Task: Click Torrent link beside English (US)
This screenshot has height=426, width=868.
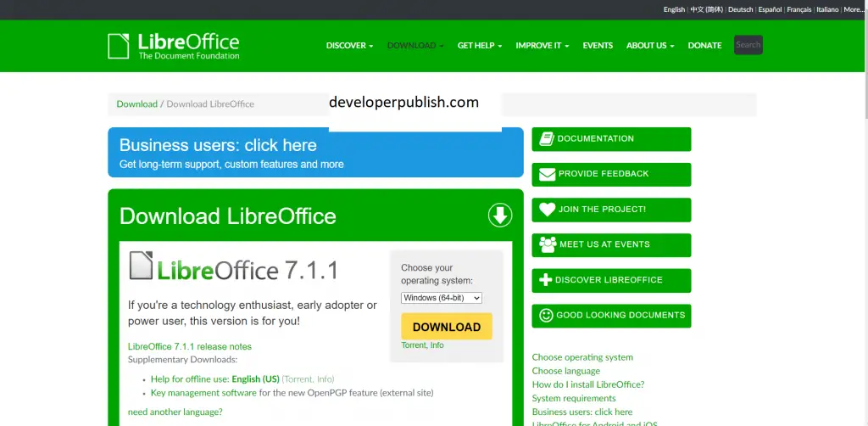Action: 298,379
